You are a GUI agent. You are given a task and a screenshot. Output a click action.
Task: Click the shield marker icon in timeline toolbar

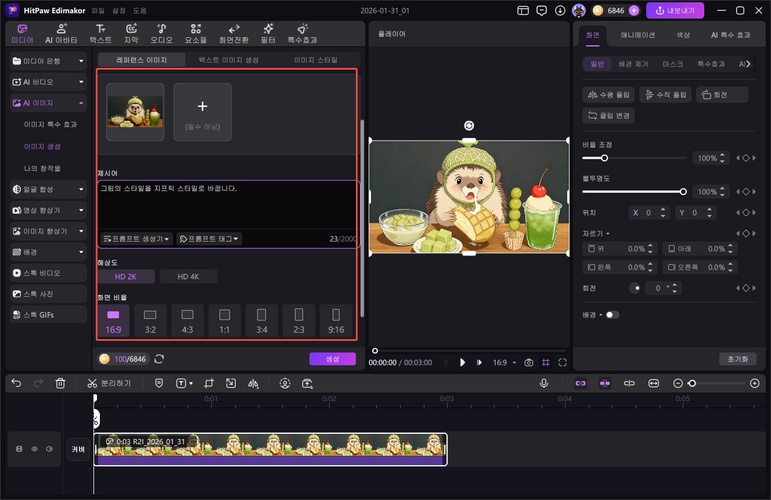point(159,383)
